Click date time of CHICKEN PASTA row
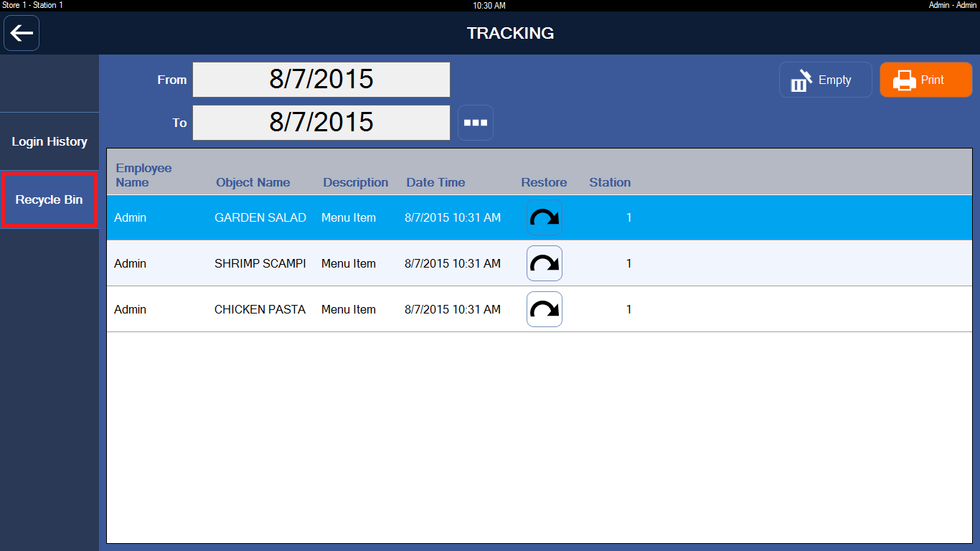The width and height of the screenshot is (980, 551). (453, 309)
